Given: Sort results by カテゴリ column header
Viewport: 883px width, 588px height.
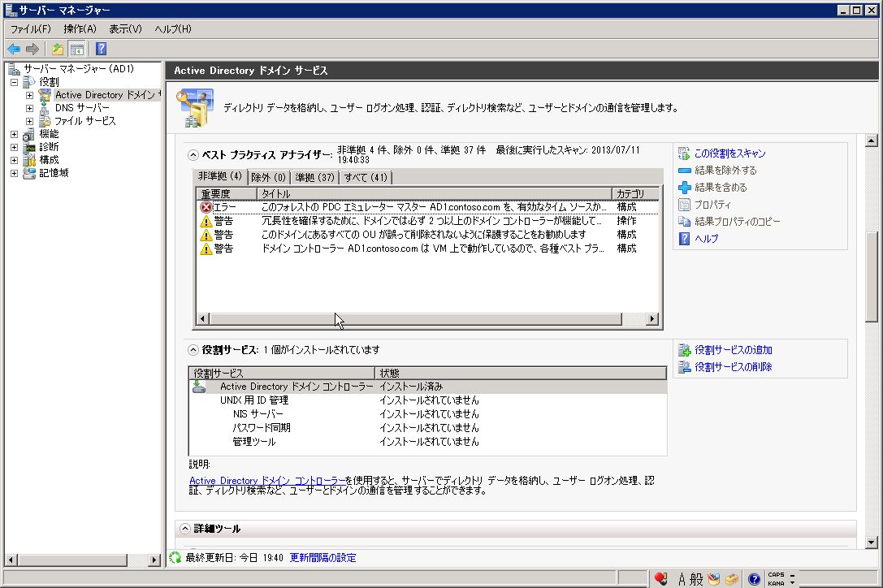Looking at the screenshot, I should [x=635, y=194].
